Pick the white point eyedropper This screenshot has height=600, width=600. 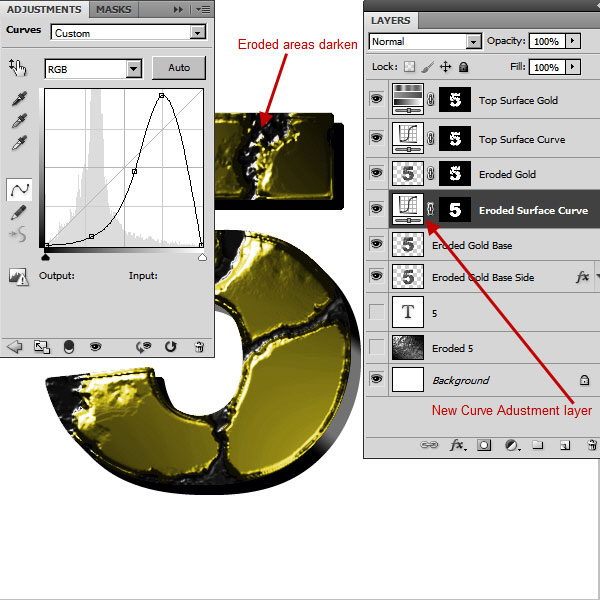(x=19, y=142)
